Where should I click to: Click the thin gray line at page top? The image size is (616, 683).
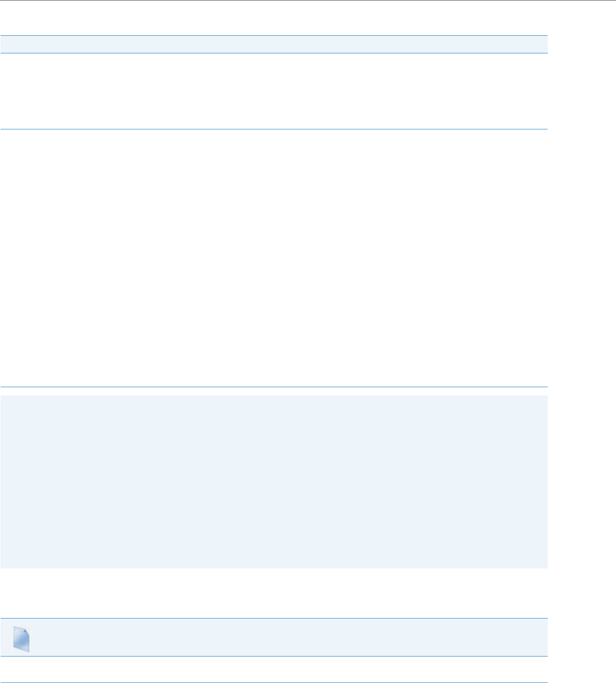click(308, 1)
